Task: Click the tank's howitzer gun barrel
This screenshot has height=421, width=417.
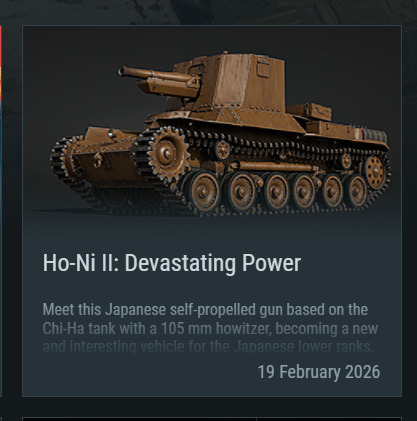Action: (156, 75)
